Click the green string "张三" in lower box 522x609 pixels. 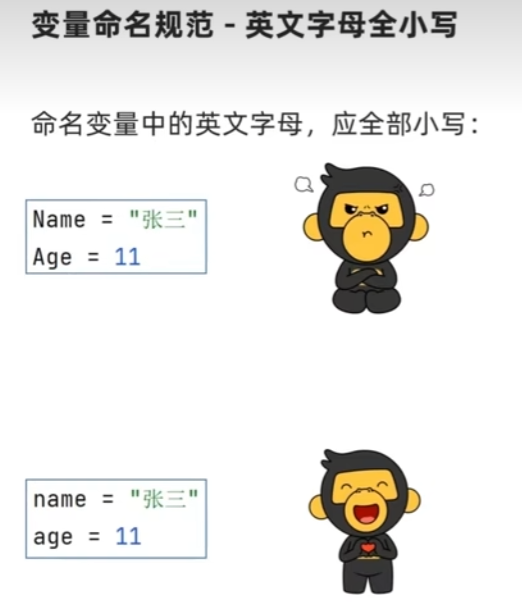tap(164, 499)
